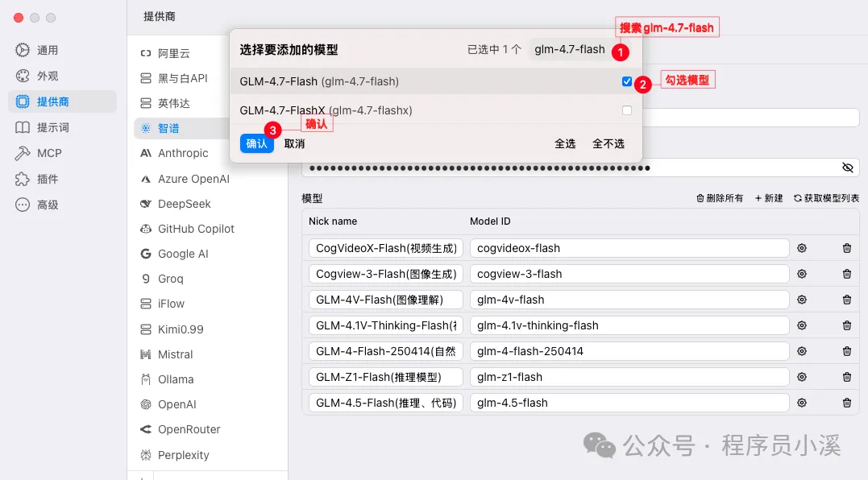
Task: Select the 提供商 provider chip icon
Action: click(22, 101)
